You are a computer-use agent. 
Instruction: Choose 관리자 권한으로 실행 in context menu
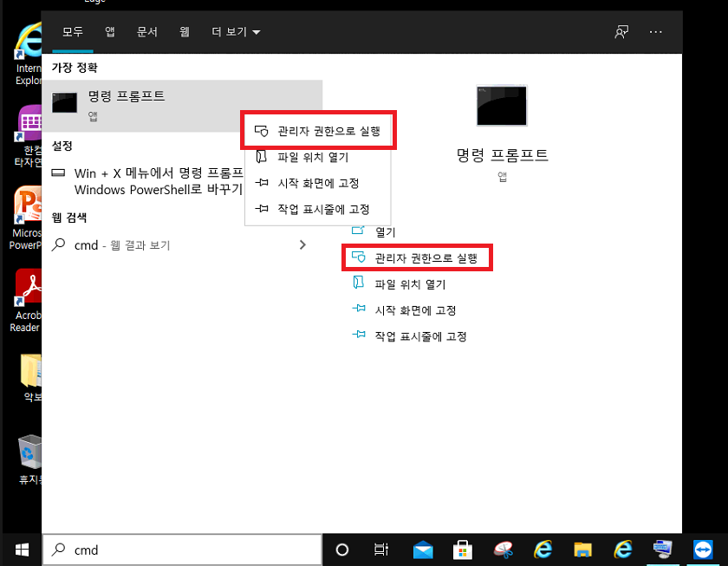tap(318, 131)
